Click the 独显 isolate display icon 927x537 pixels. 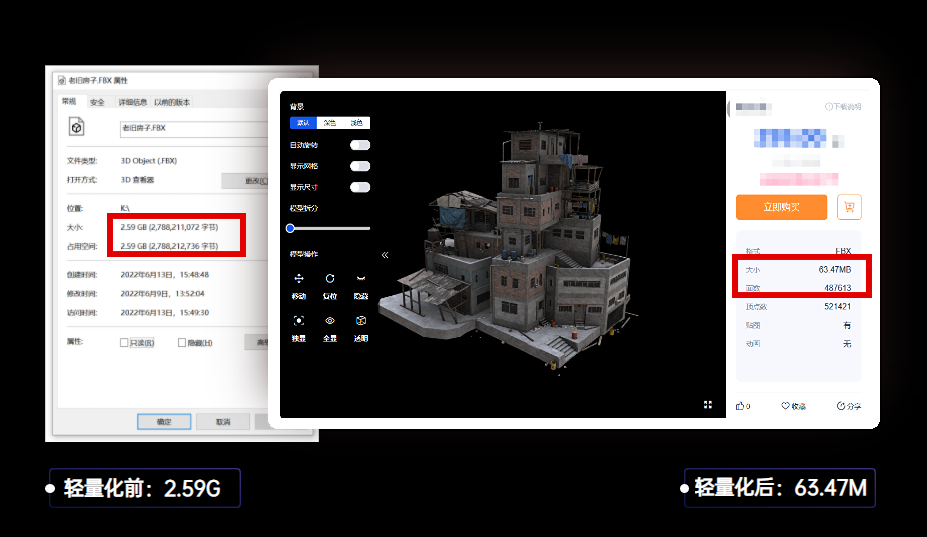pos(299,321)
